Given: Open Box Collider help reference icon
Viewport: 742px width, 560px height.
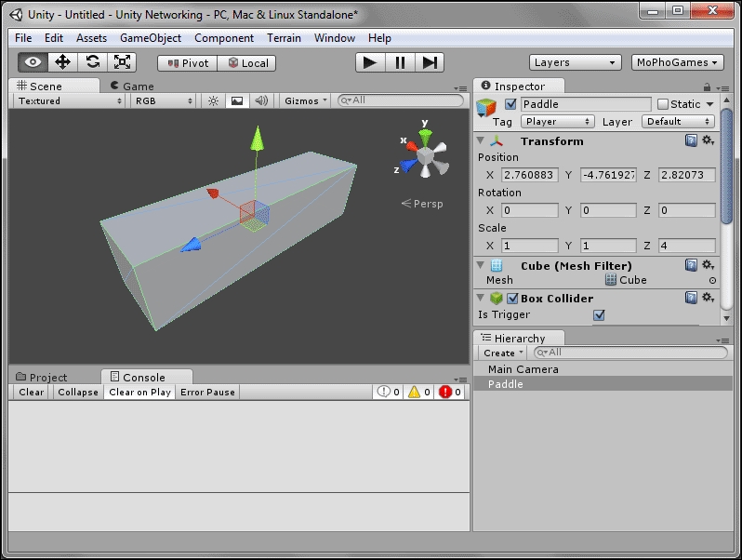Looking at the screenshot, I should pyautogui.click(x=691, y=298).
